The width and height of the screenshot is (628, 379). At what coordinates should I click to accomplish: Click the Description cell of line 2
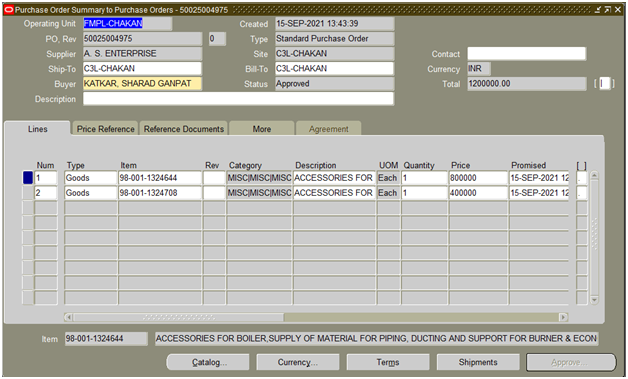pyautogui.click(x=334, y=193)
